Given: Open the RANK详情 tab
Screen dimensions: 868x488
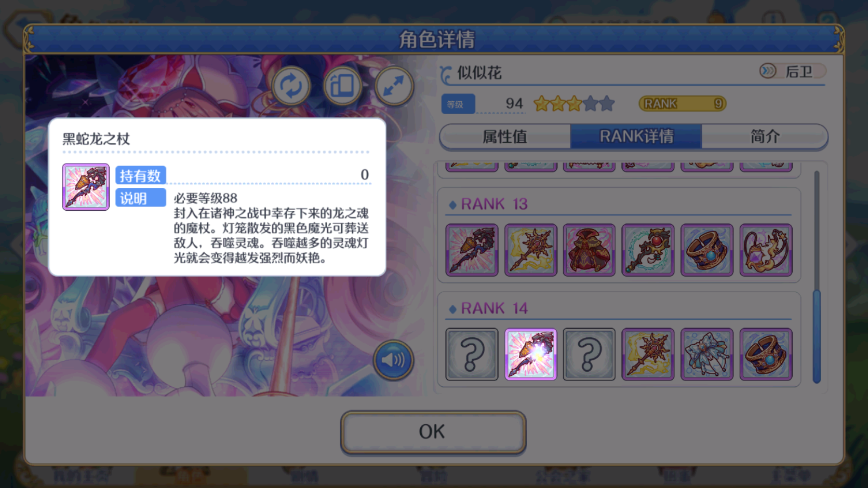Looking at the screenshot, I should point(636,137).
